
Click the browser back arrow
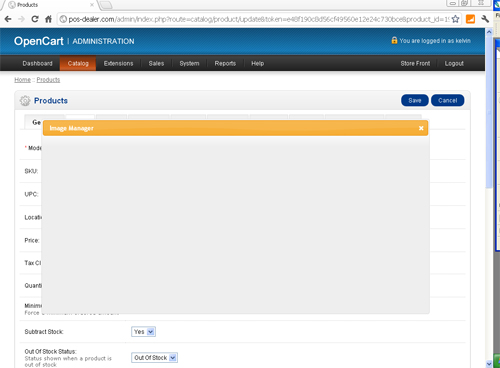tap(8, 19)
